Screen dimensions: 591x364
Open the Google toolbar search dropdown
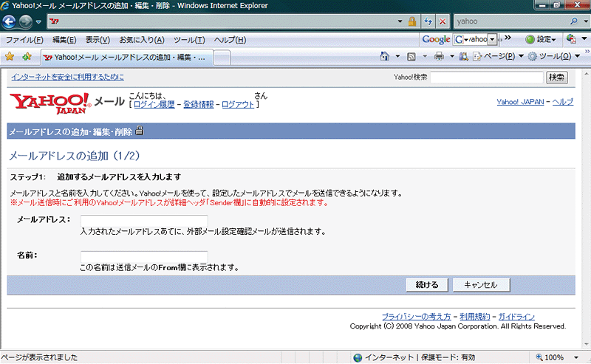(x=492, y=39)
